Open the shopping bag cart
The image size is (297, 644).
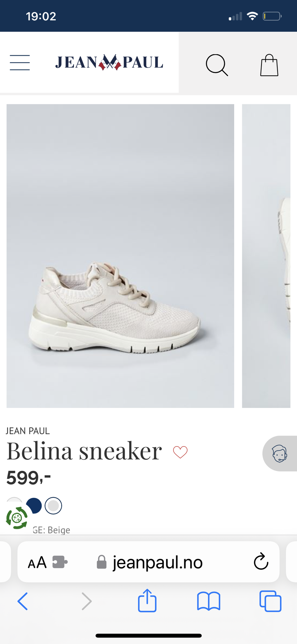pyautogui.click(x=269, y=65)
